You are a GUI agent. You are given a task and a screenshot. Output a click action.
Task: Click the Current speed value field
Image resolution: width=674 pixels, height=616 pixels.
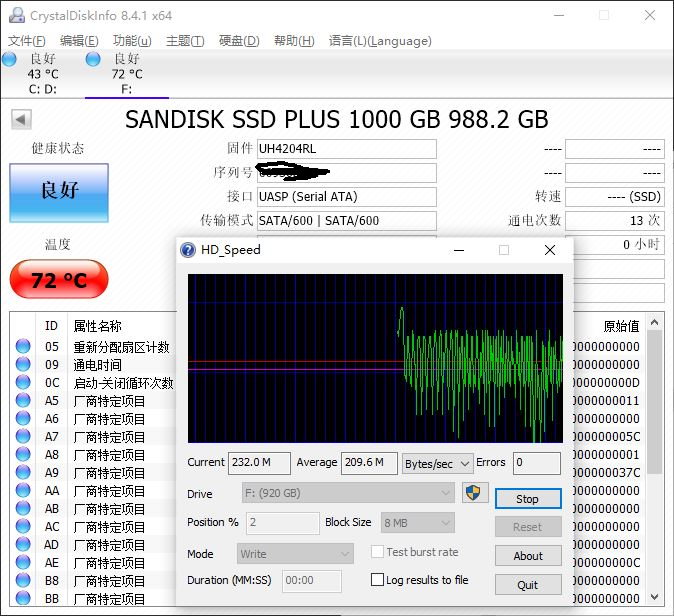259,463
